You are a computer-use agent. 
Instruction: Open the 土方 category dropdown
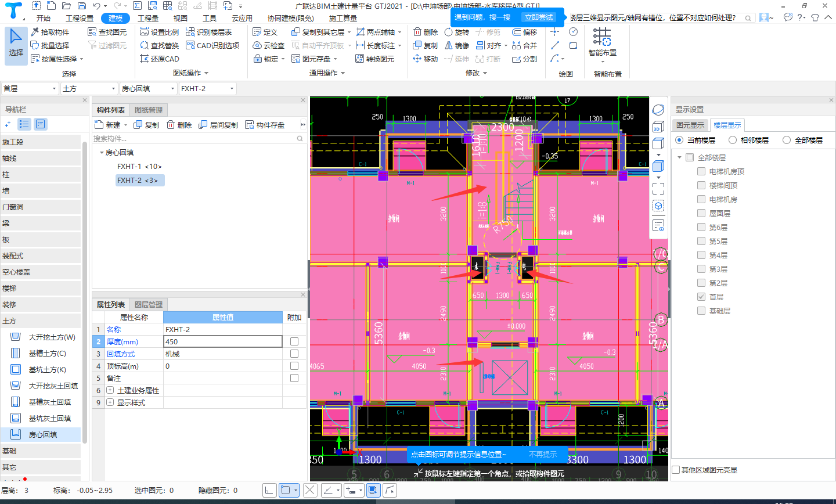tap(89, 88)
